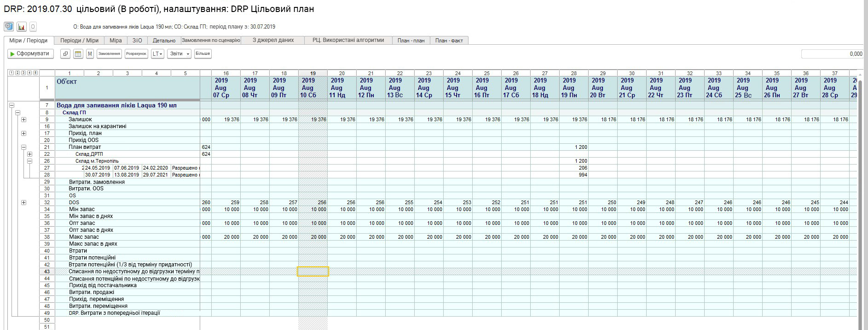Select the Залишок на карантині row label
This screenshot has height=330, width=868.
pyautogui.click(x=98, y=126)
